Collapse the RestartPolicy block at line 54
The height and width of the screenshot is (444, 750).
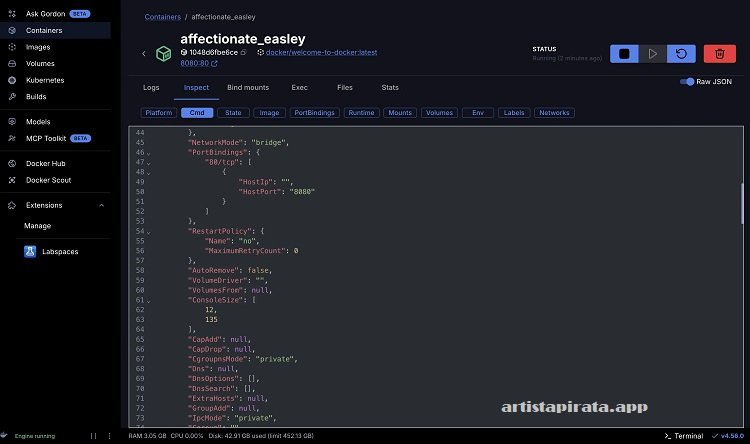(x=148, y=232)
